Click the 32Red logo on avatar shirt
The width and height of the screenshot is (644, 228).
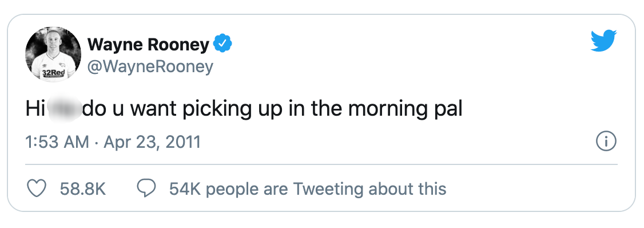point(53,74)
